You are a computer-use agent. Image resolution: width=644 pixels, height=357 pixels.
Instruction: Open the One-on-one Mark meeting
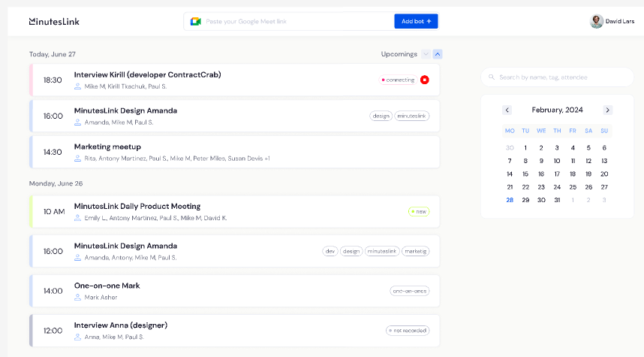coord(234,291)
